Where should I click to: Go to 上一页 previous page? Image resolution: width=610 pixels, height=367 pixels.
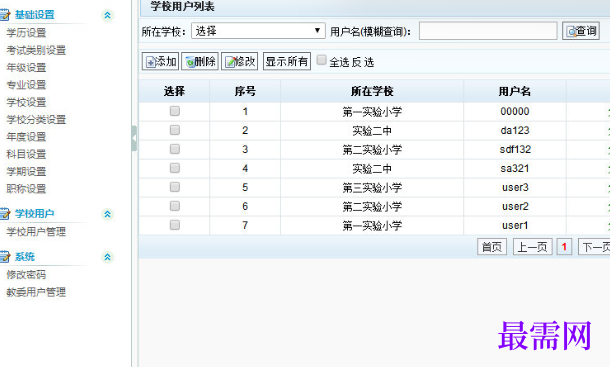pyautogui.click(x=533, y=247)
